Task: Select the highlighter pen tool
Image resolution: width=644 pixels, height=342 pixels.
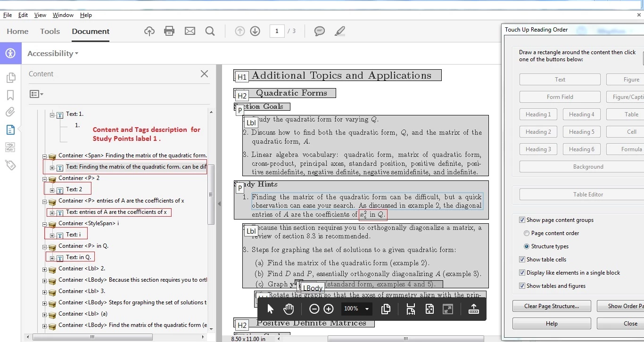Action: click(339, 31)
